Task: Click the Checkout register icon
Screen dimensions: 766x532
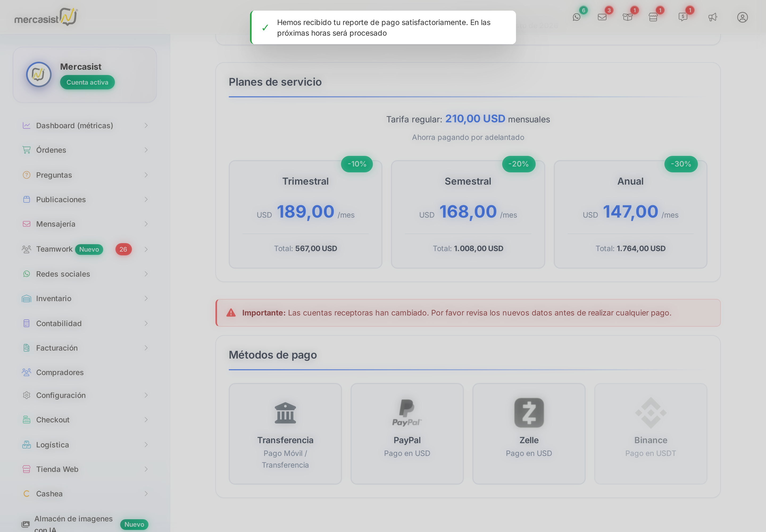Action: click(x=26, y=420)
